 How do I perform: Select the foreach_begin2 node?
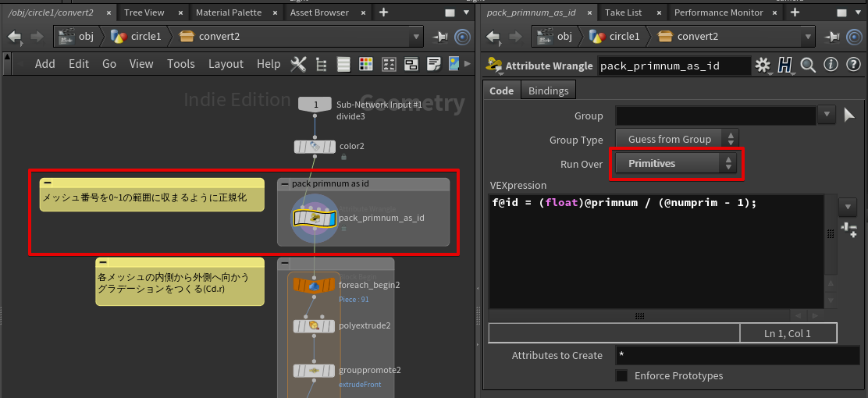(x=315, y=285)
